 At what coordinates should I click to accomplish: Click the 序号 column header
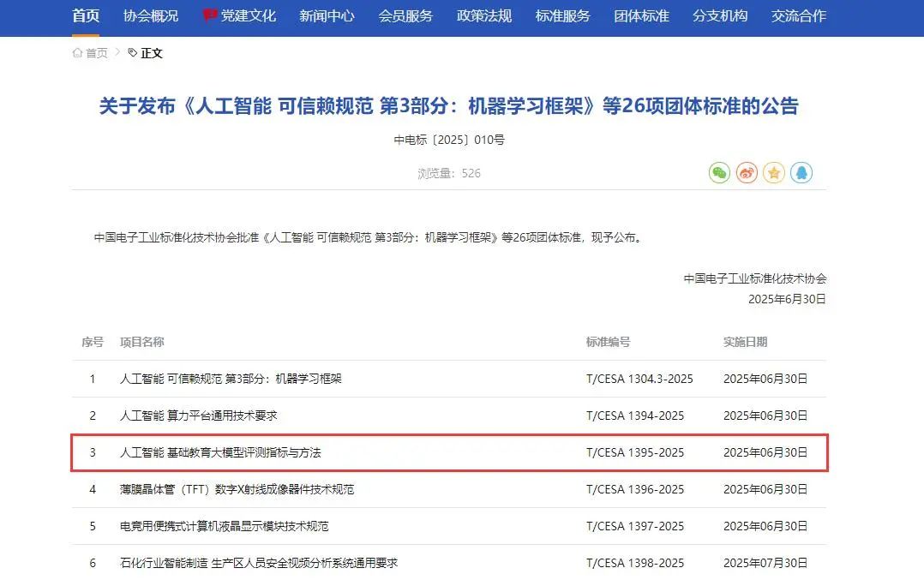[93, 342]
